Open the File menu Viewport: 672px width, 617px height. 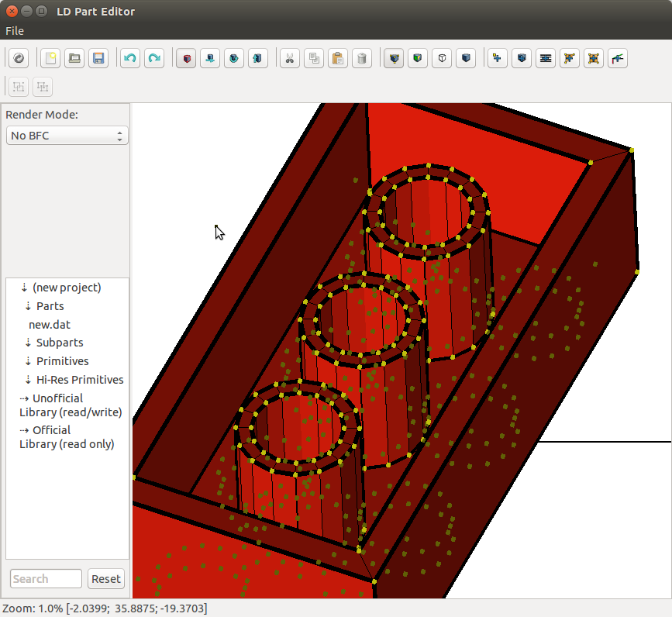coord(14,30)
